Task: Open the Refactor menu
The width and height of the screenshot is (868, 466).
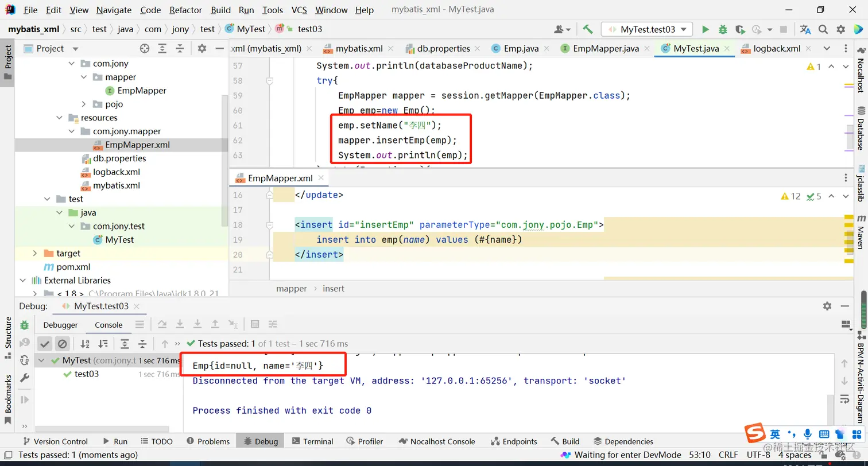Action: click(185, 10)
